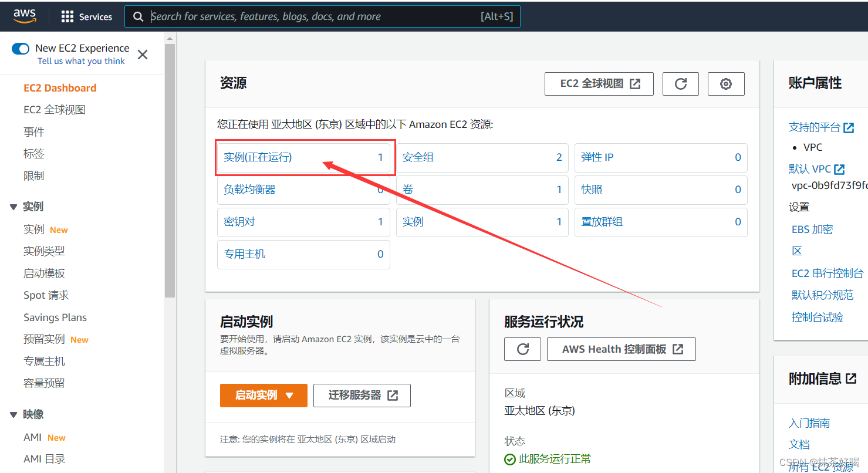The width and height of the screenshot is (868, 473).
Task: Open 事件 in the sidebar
Action: [34, 132]
